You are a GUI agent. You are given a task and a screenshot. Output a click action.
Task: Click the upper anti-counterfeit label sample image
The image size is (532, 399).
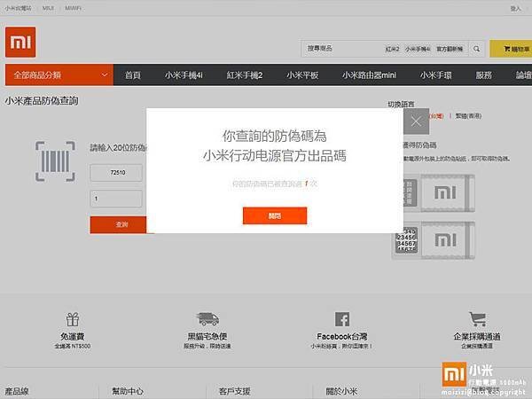click(x=439, y=193)
